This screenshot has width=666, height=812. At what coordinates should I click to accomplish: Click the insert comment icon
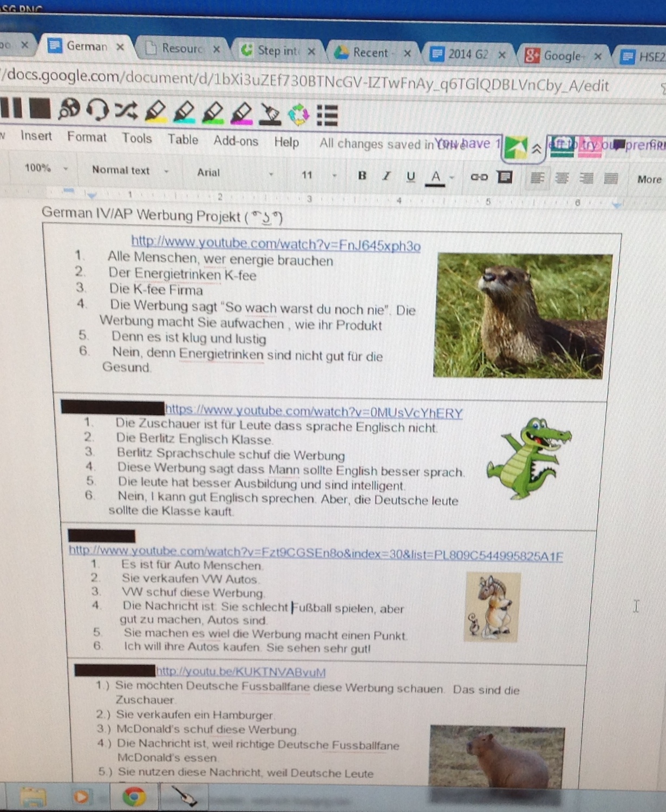click(505, 177)
